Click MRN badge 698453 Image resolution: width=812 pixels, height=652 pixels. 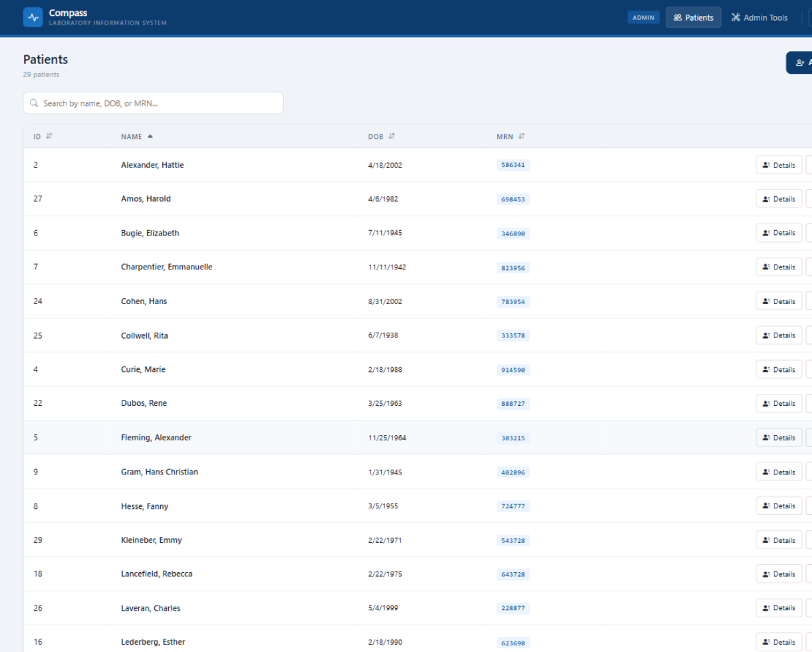click(x=513, y=199)
